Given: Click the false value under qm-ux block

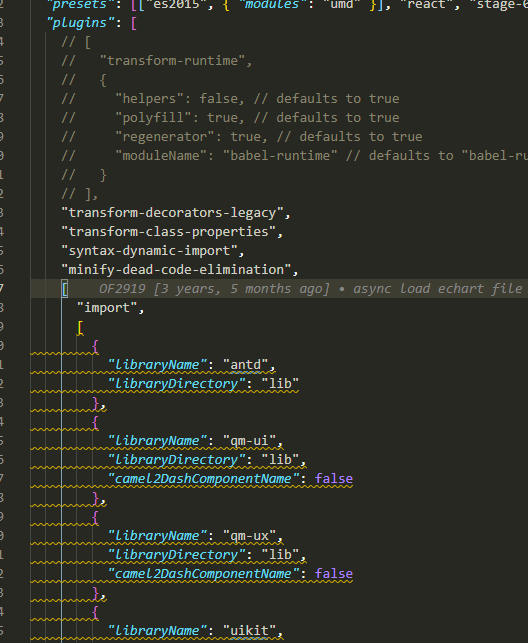Looking at the screenshot, I should point(334,573).
